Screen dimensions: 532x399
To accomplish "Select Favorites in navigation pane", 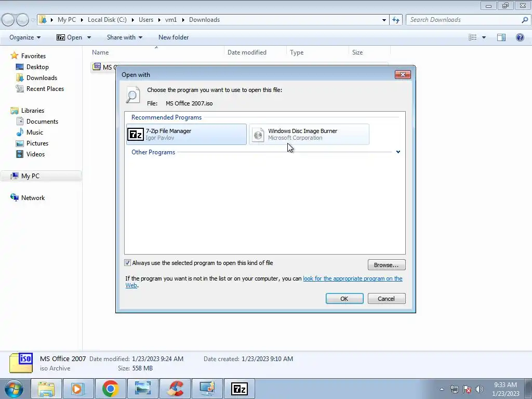I will coord(33,56).
